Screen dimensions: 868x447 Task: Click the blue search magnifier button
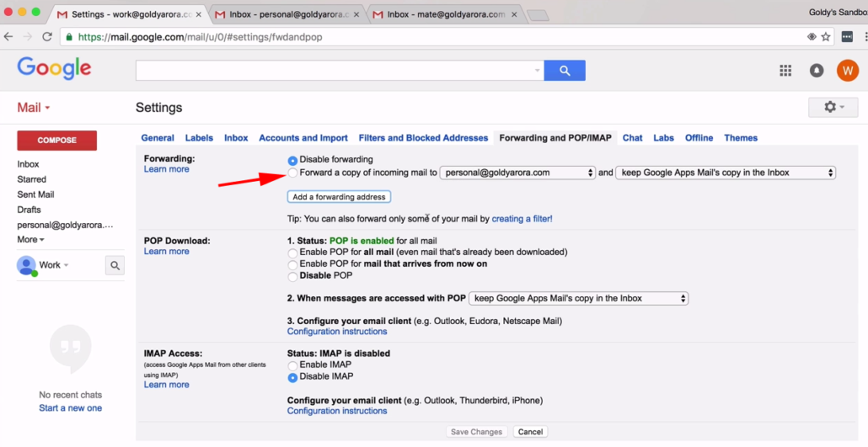pyautogui.click(x=565, y=70)
